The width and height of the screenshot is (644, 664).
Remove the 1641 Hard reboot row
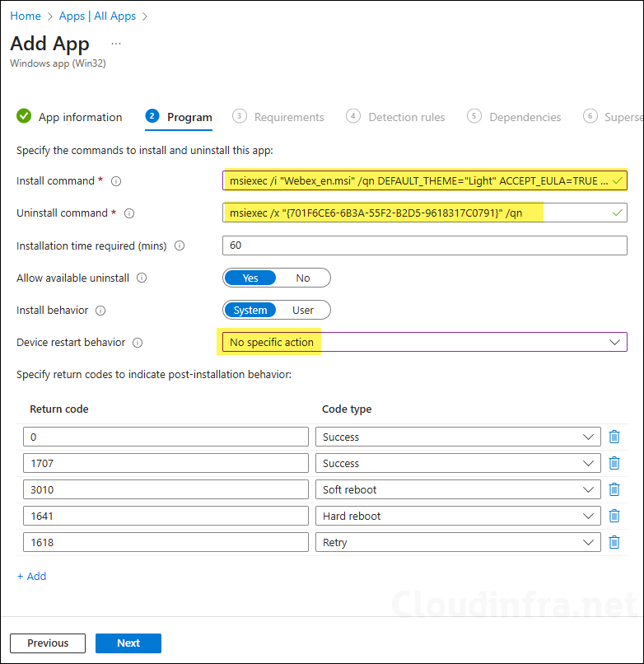[614, 516]
